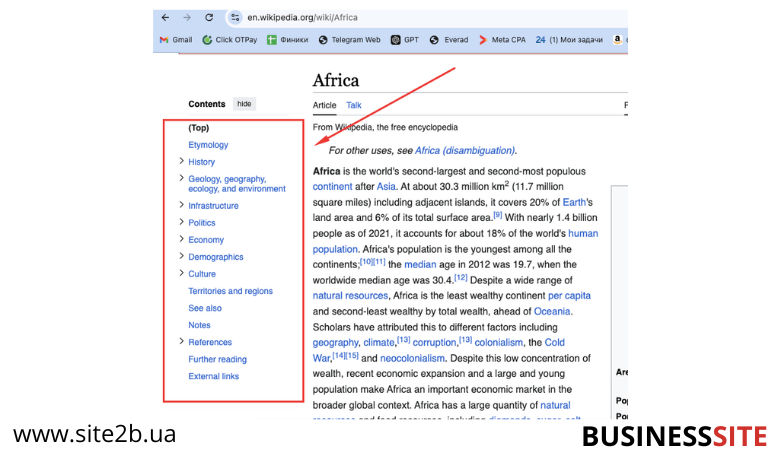Expand the History section chevron
Image resolution: width=781 pixels, height=460 pixels.
pos(181,161)
